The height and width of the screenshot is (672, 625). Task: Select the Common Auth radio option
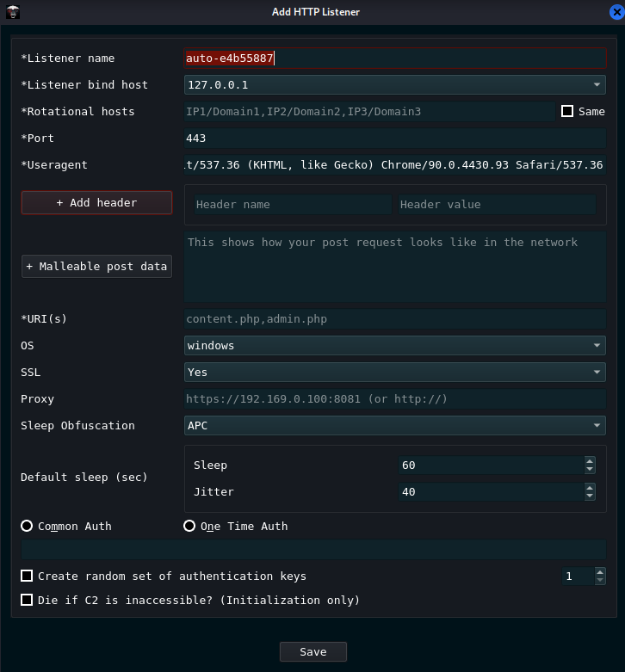pos(28,526)
